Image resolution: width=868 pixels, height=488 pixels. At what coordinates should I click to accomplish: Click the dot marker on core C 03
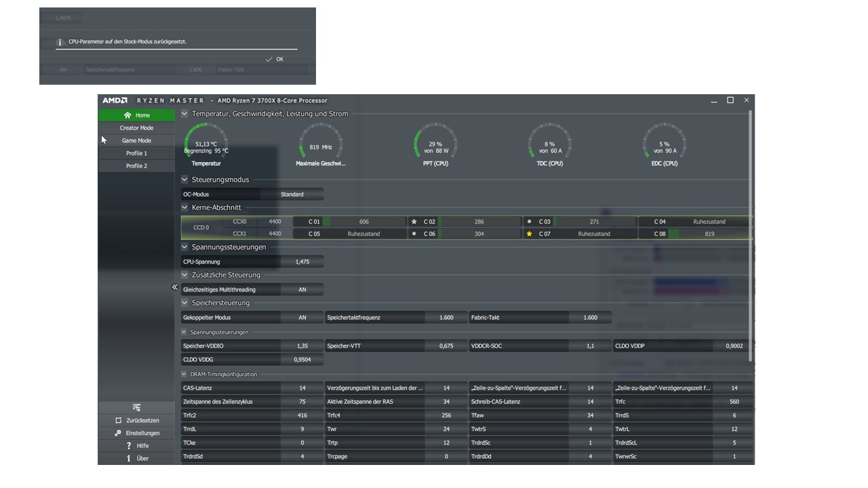tap(529, 222)
